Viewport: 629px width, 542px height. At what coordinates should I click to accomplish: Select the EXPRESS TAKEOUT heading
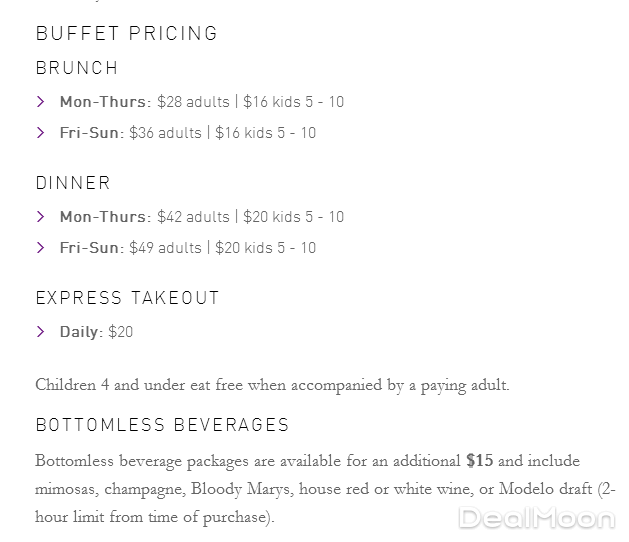click(127, 298)
